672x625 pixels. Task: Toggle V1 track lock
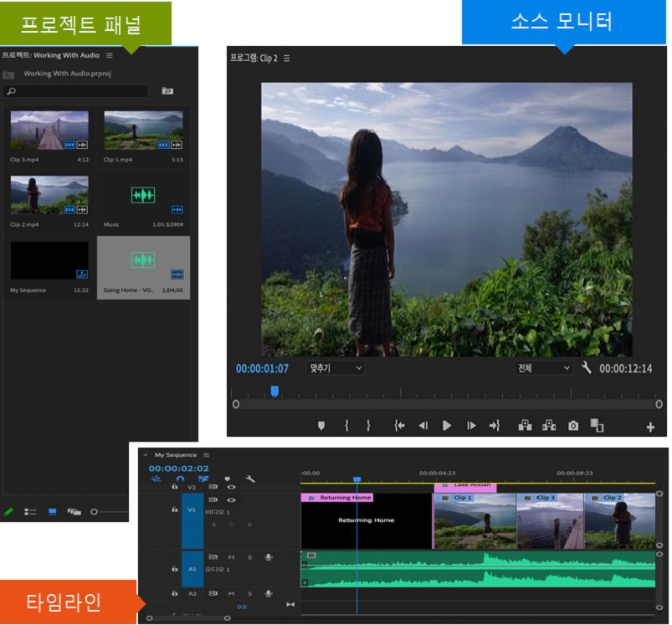pyautogui.click(x=174, y=510)
